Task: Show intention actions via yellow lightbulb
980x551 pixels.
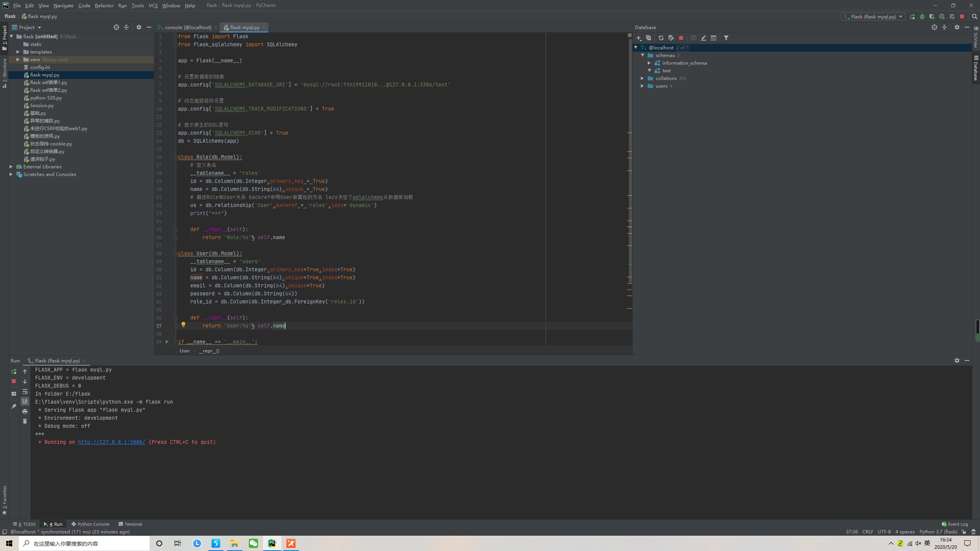Action: [183, 324]
